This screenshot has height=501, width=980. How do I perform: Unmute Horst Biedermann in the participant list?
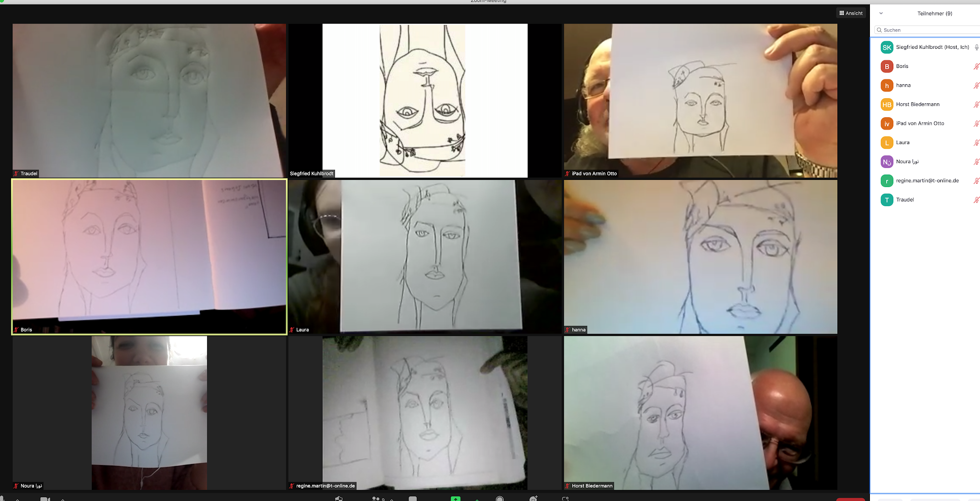tap(977, 104)
